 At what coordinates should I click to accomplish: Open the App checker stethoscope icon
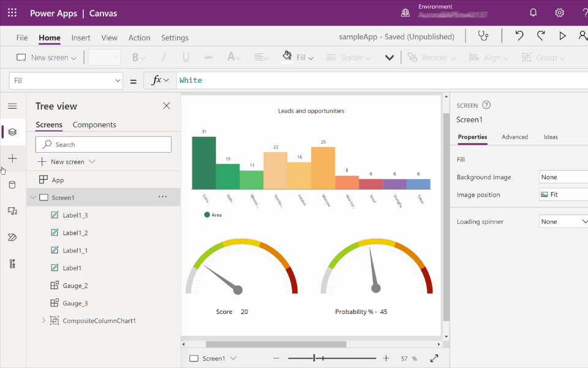(483, 36)
